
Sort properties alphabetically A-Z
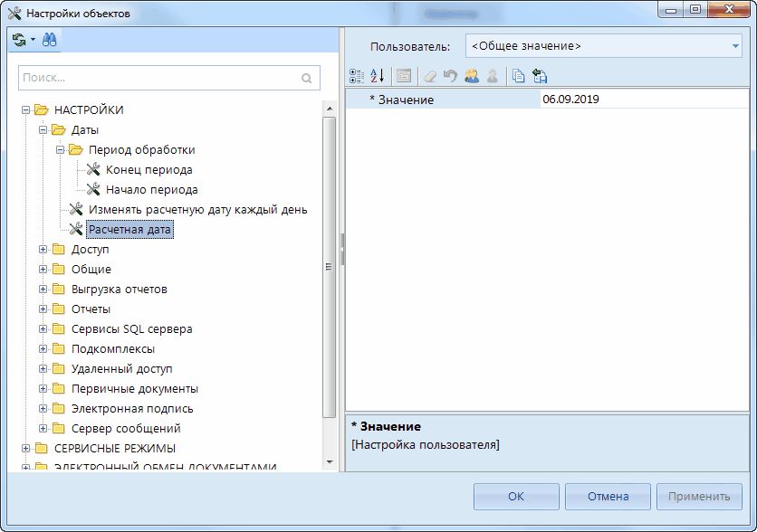[x=378, y=76]
